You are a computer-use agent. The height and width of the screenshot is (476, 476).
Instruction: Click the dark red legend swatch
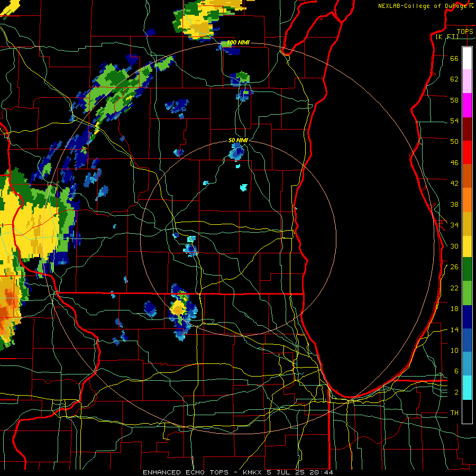tap(467, 129)
